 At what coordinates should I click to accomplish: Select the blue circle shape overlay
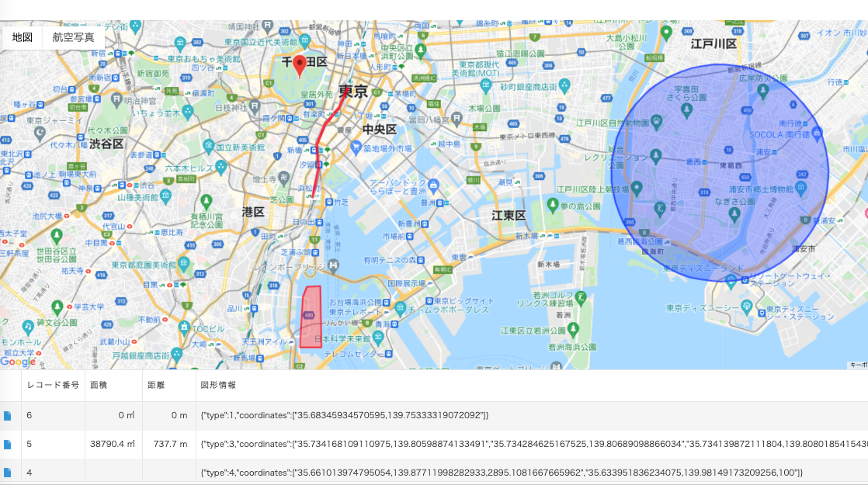tap(720, 172)
